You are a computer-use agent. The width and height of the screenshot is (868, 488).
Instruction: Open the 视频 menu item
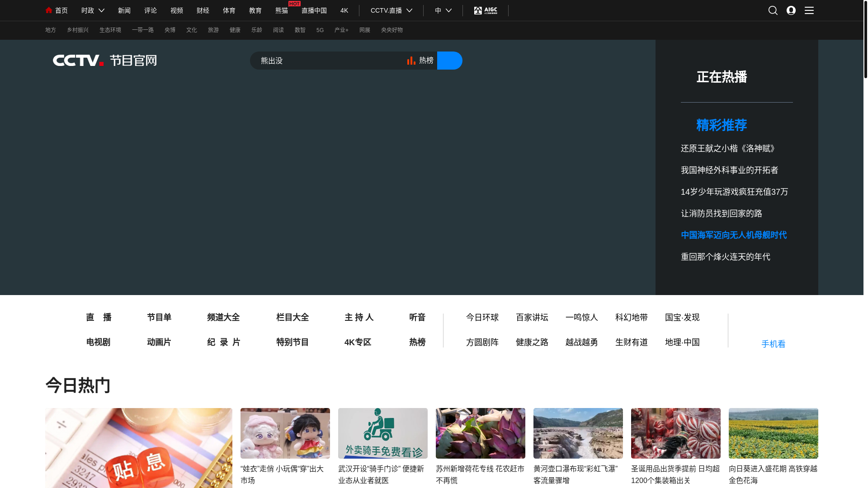(177, 10)
